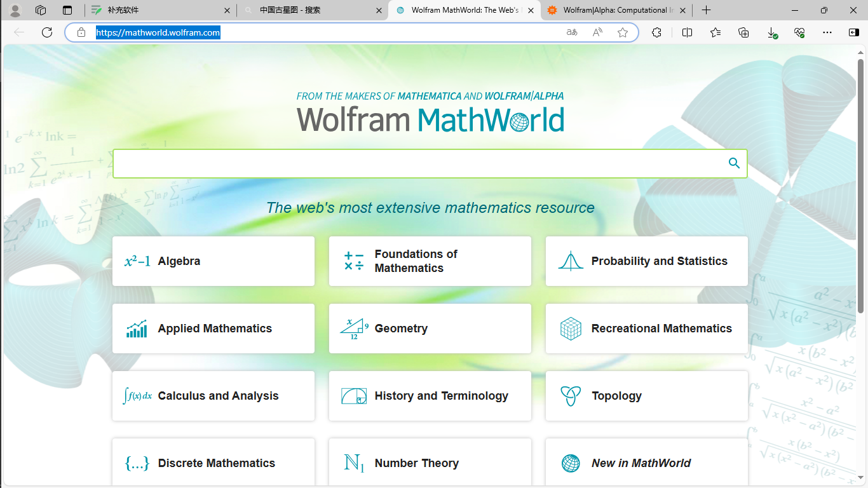The image size is (868, 488).
Task: Click the read aloud icon
Action: tap(597, 32)
